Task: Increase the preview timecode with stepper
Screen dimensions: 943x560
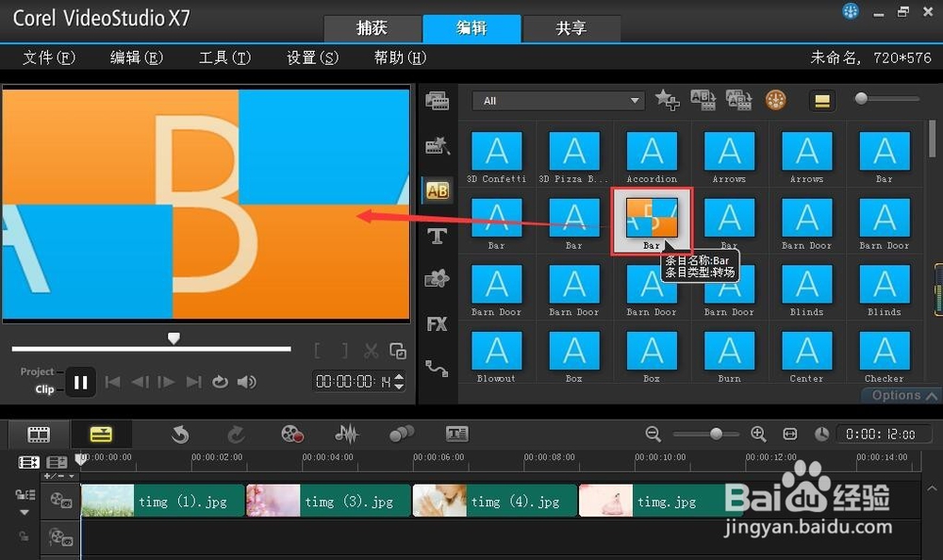Action: pos(399,376)
